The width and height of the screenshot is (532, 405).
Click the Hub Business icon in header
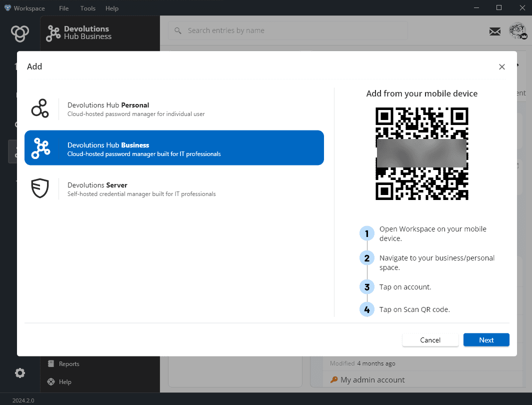tap(53, 33)
